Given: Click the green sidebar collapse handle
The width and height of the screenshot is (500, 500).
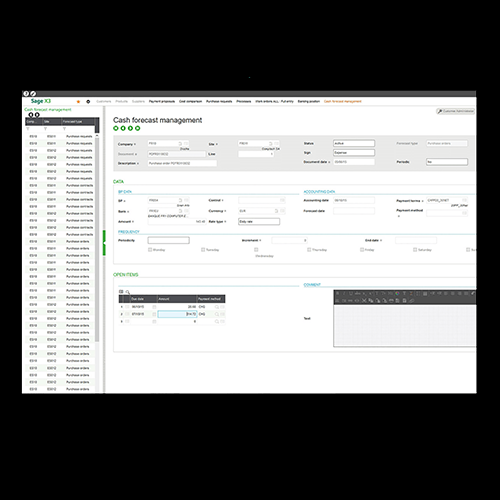Looking at the screenshot, I should pyautogui.click(x=104, y=243).
